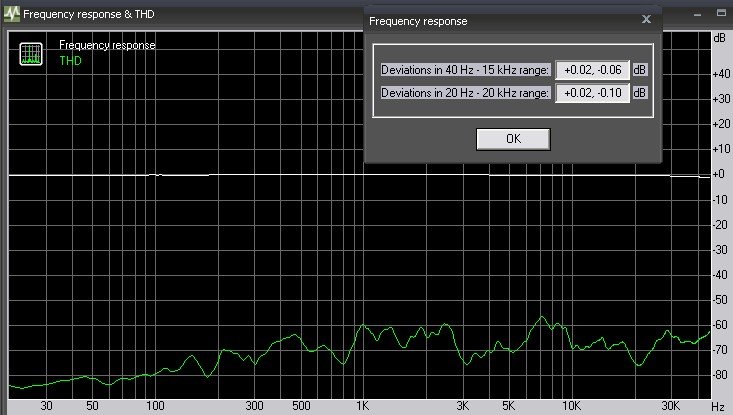The height and width of the screenshot is (415, 733).
Task: Click the -80 dB axis label
Action: (721, 375)
